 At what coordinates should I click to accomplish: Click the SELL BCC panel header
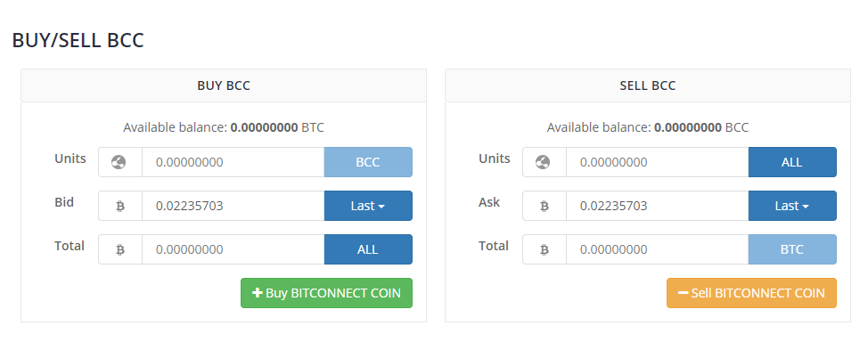click(648, 85)
